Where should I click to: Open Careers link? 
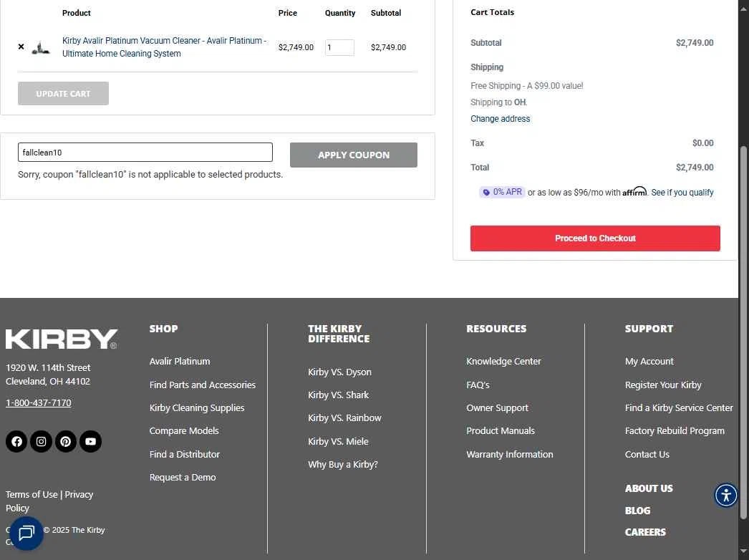(x=645, y=532)
